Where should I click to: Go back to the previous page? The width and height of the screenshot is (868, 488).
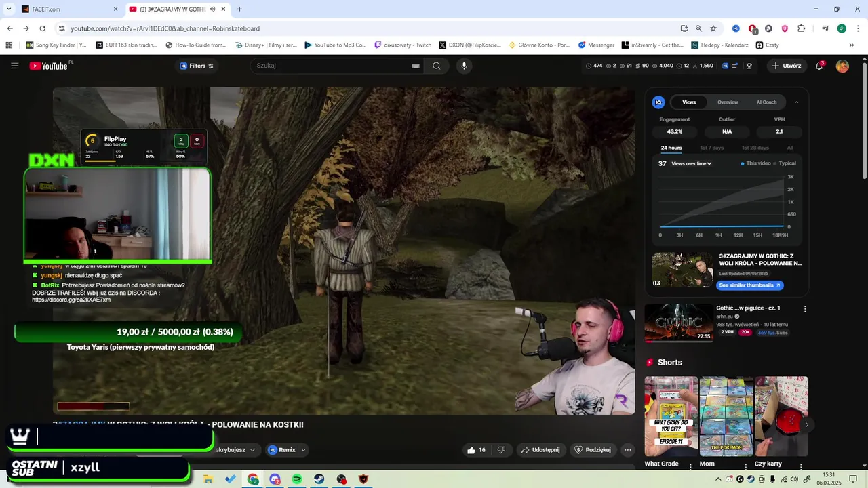point(9,28)
